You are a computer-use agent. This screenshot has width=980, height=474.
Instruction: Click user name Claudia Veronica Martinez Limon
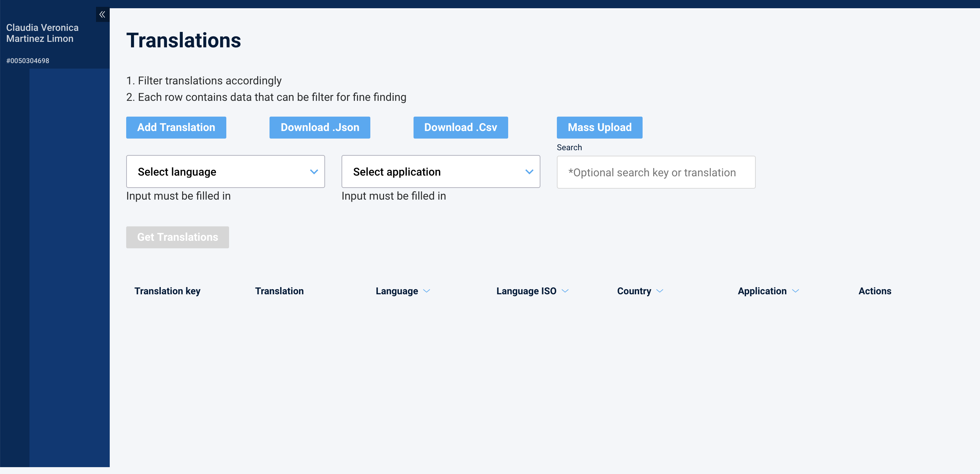click(x=42, y=33)
